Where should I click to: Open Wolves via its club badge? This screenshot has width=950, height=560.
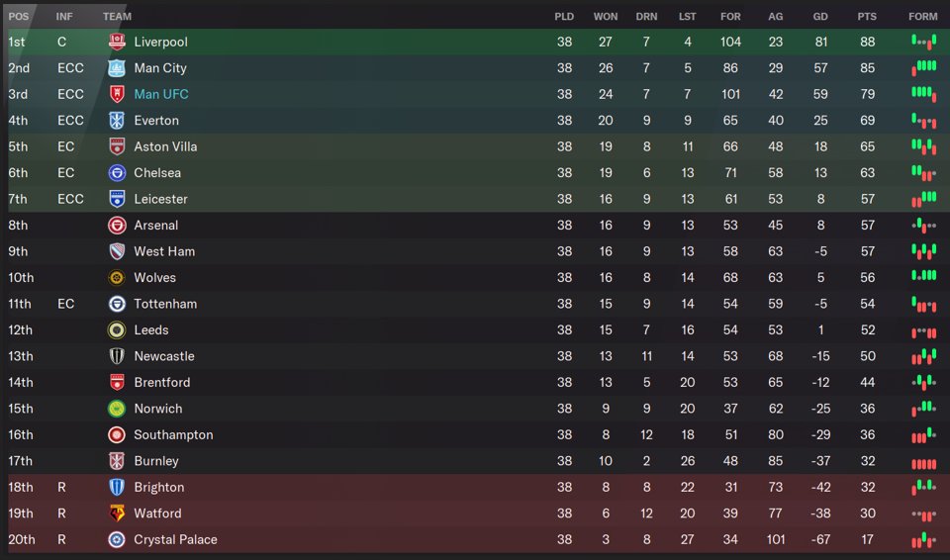click(117, 278)
